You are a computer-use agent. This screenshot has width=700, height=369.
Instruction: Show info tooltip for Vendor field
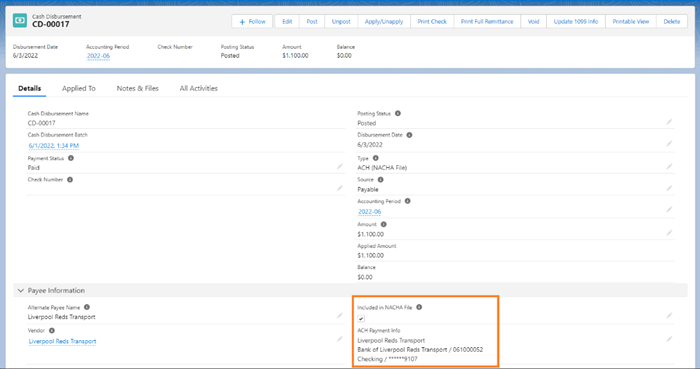(52, 330)
